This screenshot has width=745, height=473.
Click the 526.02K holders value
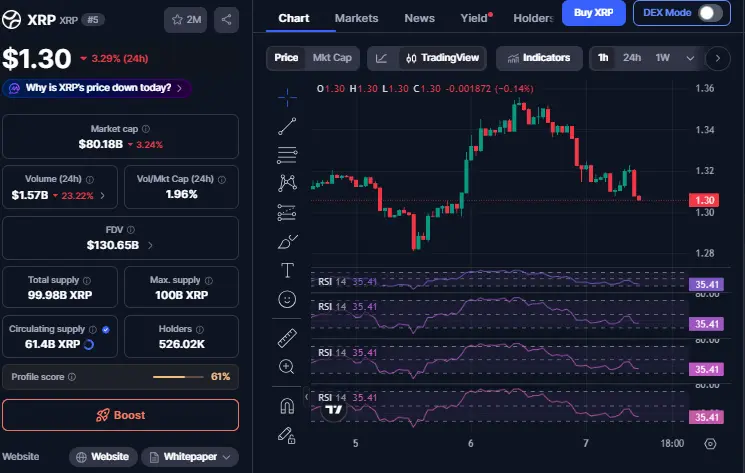181,344
